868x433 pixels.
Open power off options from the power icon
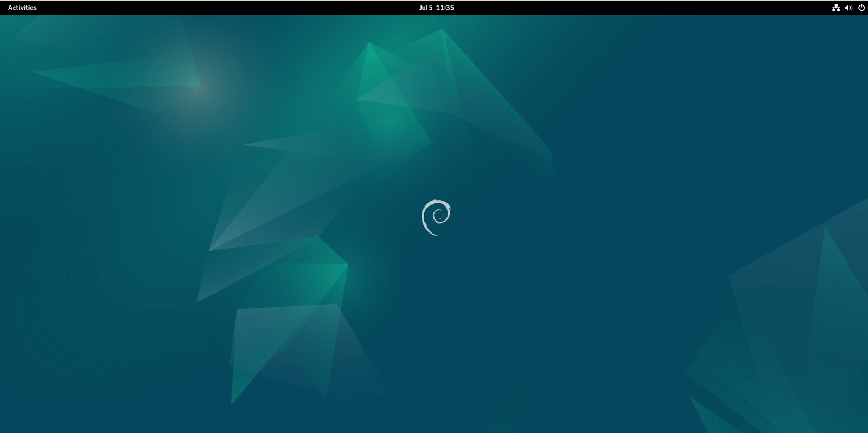(861, 8)
